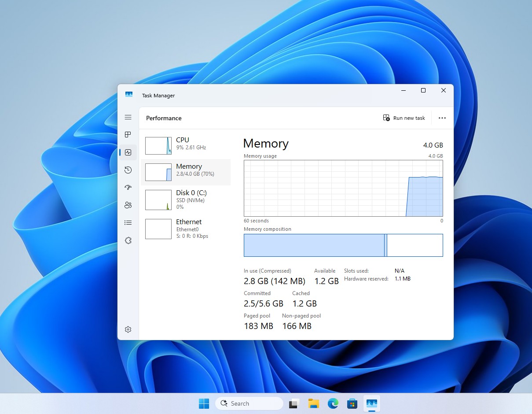Click the '60 seconds' graph axis label
Image resolution: width=532 pixels, height=414 pixels.
(x=256, y=221)
